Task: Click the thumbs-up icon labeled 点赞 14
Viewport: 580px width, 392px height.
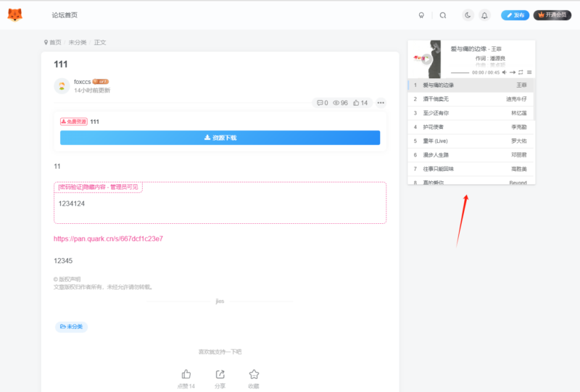Action: pos(186,375)
